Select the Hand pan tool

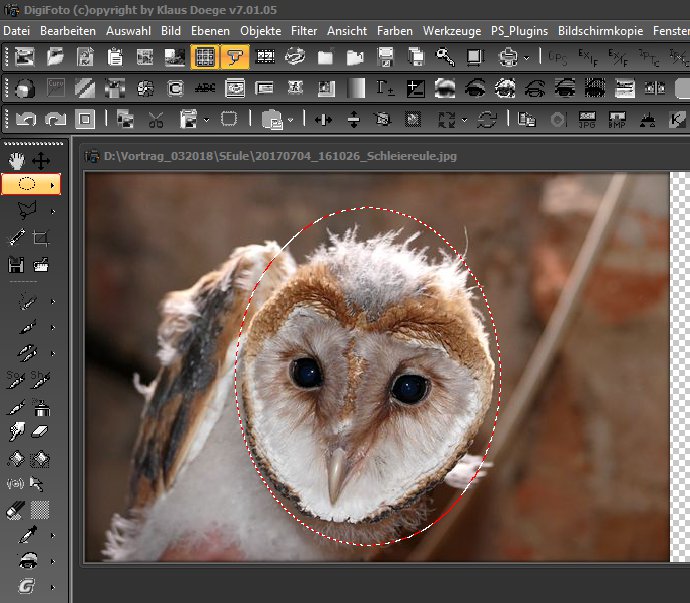point(16,160)
